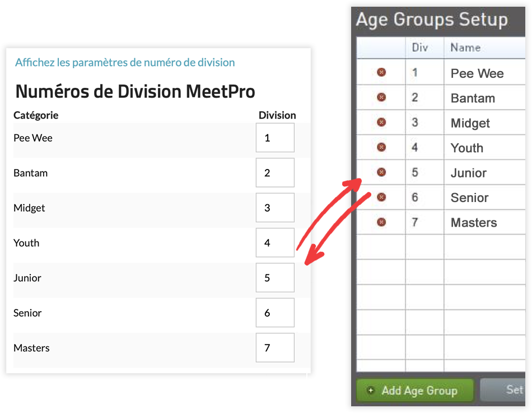Image resolution: width=532 pixels, height=413 pixels.
Task: Focus the Midget division number field
Action: pyautogui.click(x=275, y=208)
